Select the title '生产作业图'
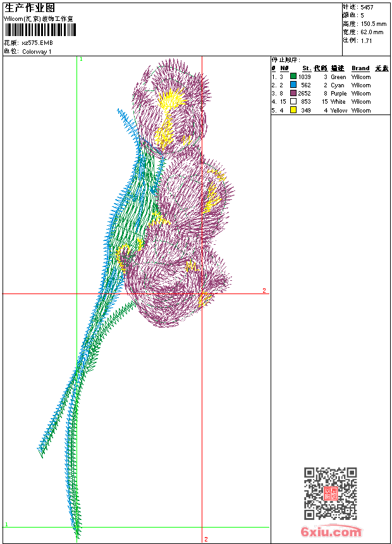392x544 pixels. click(x=30, y=8)
